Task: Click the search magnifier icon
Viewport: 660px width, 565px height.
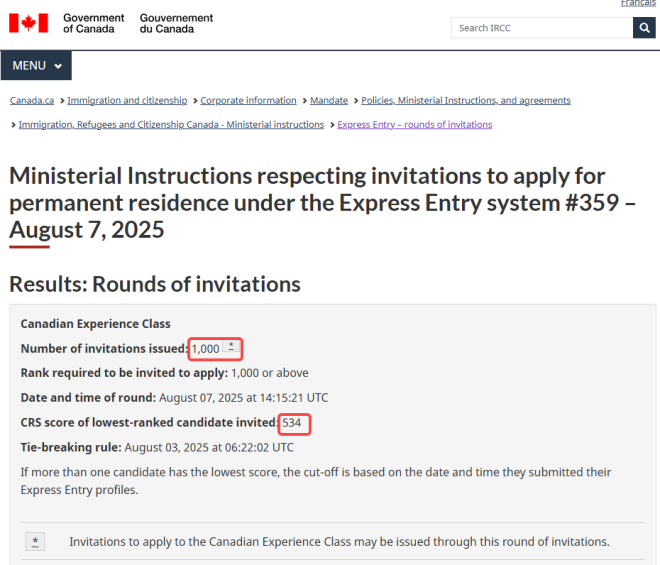Action: (644, 28)
